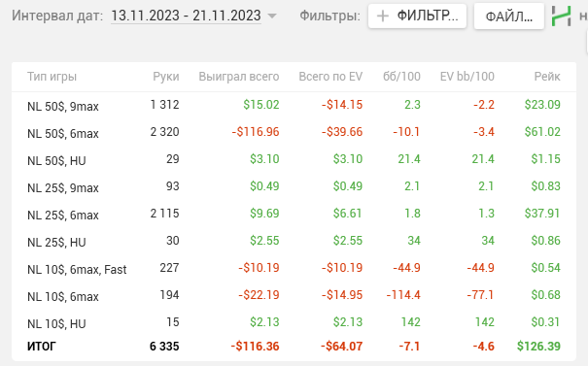
Task: Select the NL 10$, 6max, Fast row
Action: [x=294, y=268]
